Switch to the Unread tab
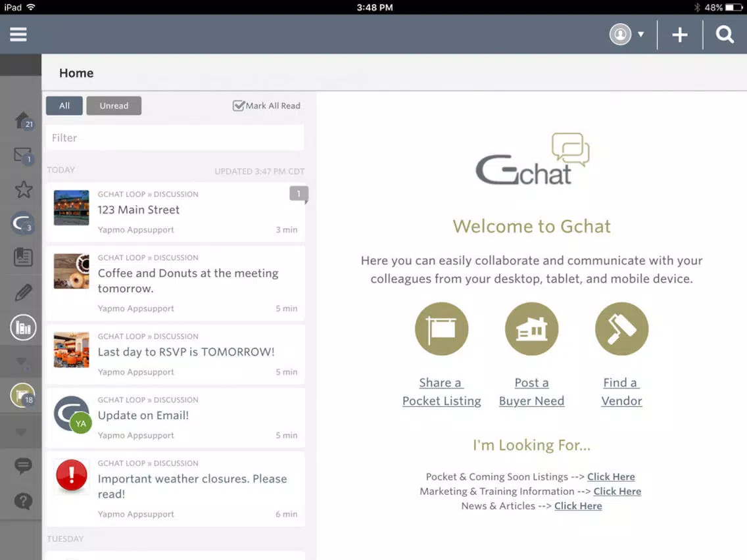The width and height of the screenshot is (747, 560). (x=114, y=106)
